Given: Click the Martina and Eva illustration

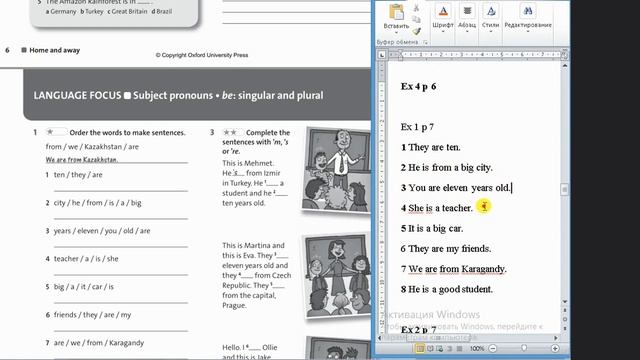Looking at the screenshot, I should (337, 276).
